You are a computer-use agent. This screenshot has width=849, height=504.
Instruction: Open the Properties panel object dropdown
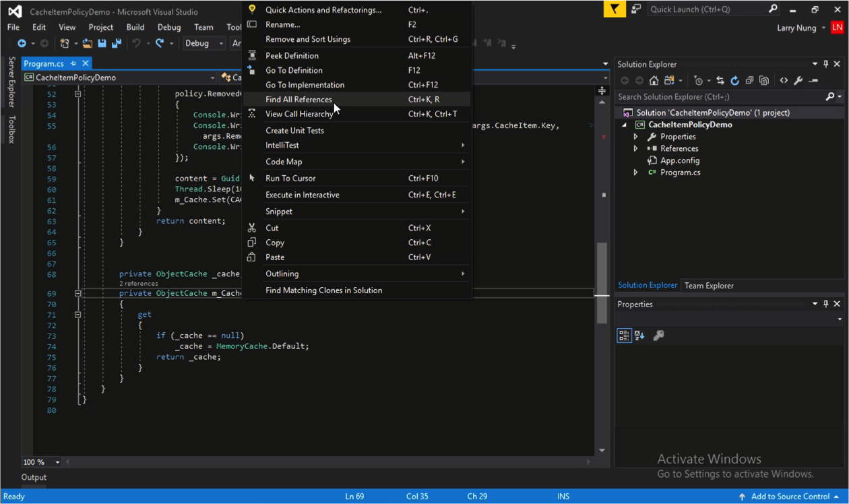[840, 319]
